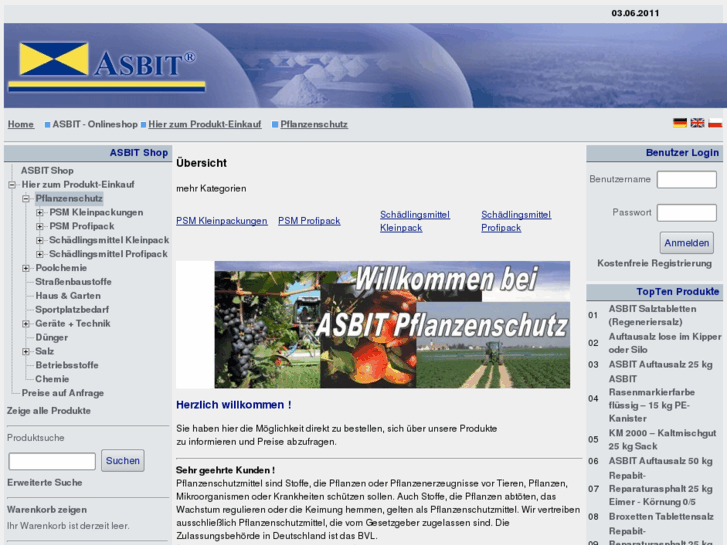Open PSM Profipack category link in overview
This screenshot has width=727, height=545.
click(x=309, y=221)
